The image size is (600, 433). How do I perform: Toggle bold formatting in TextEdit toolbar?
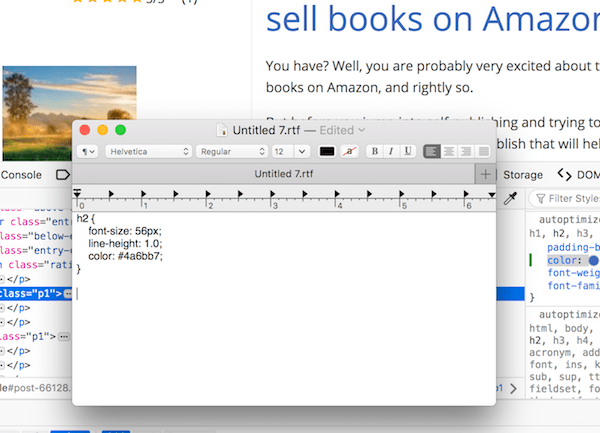click(x=375, y=151)
